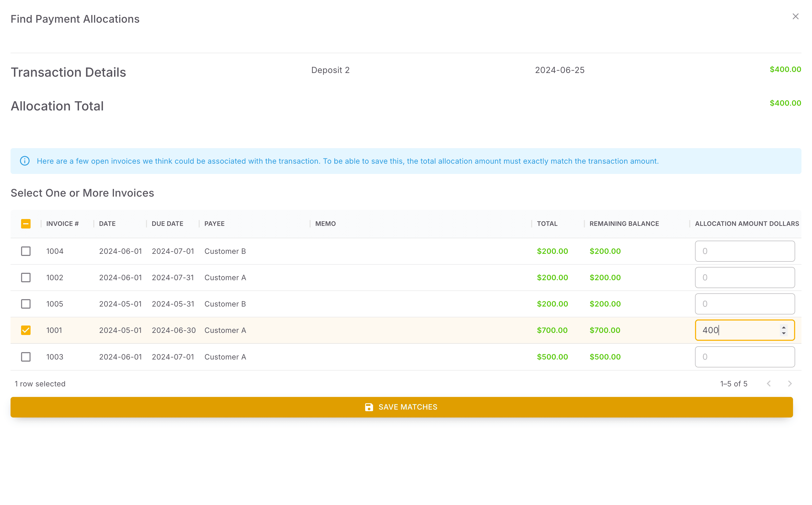Sort by Payee column header
This screenshot has height=505, width=812.
point(214,224)
